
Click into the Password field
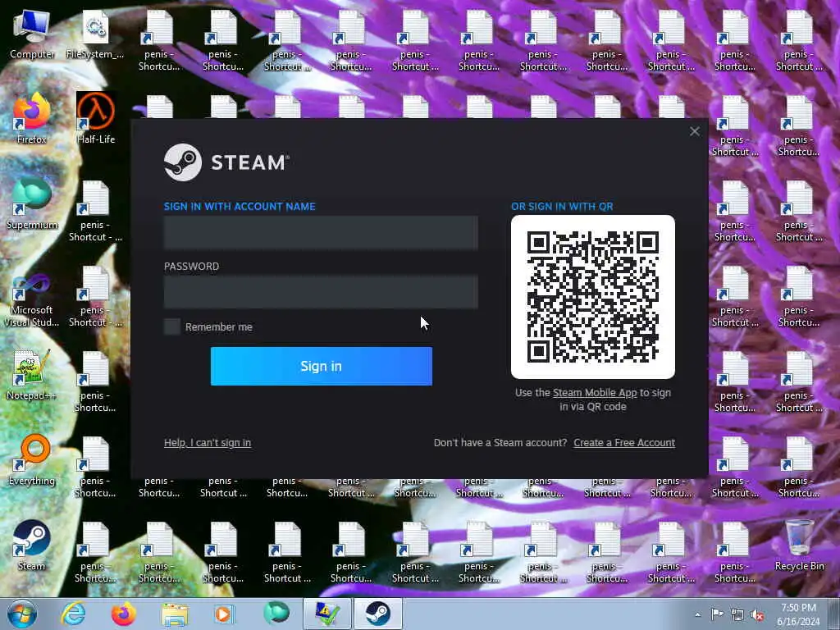pos(321,292)
